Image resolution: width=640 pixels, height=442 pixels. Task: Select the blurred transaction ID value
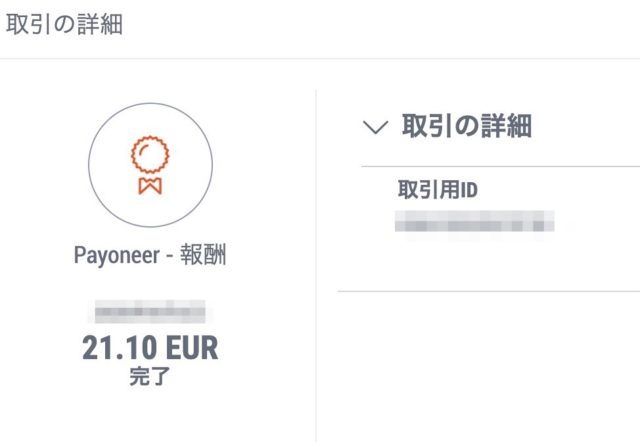pos(474,221)
